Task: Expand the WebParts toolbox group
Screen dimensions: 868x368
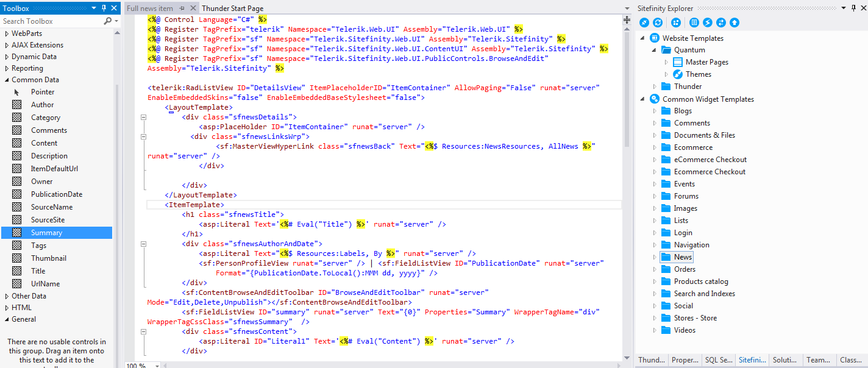Action: pos(7,34)
